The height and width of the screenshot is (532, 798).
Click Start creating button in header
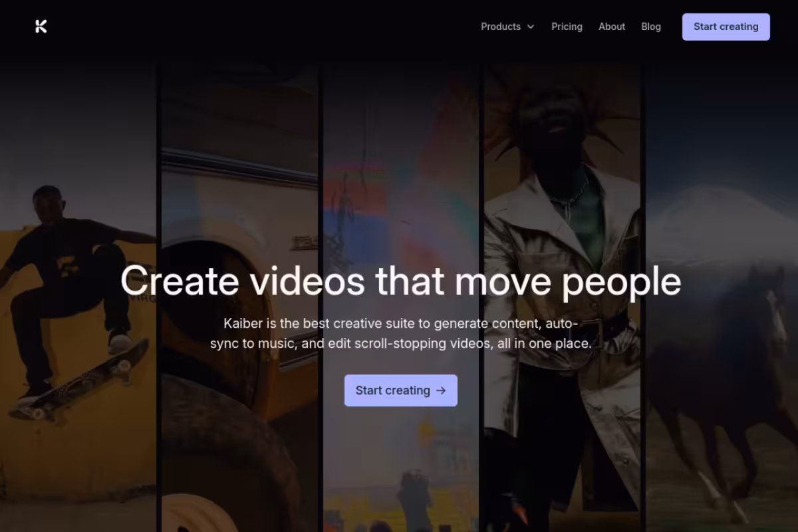[x=726, y=27]
